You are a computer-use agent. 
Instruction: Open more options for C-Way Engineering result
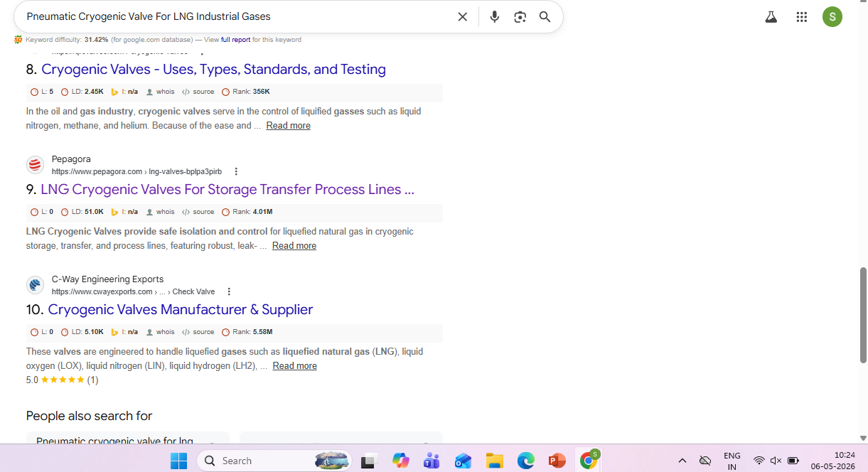pyautogui.click(x=229, y=291)
